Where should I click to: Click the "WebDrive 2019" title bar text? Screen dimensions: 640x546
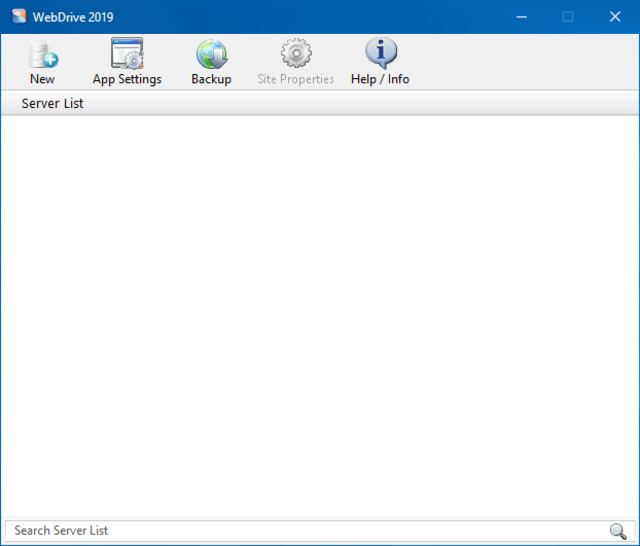pyautogui.click(x=73, y=16)
